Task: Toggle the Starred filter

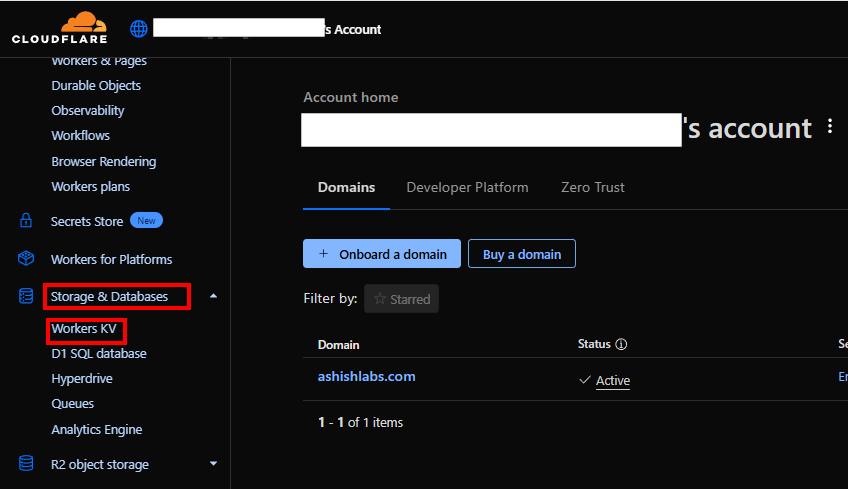Action: click(401, 298)
